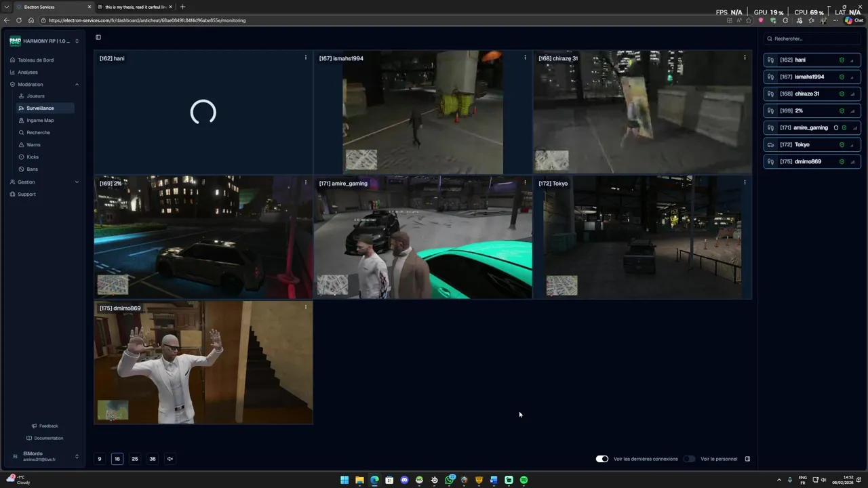Open Discord from the taskbar
The height and width of the screenshot is (488, 868).
[x=404, y=480]
